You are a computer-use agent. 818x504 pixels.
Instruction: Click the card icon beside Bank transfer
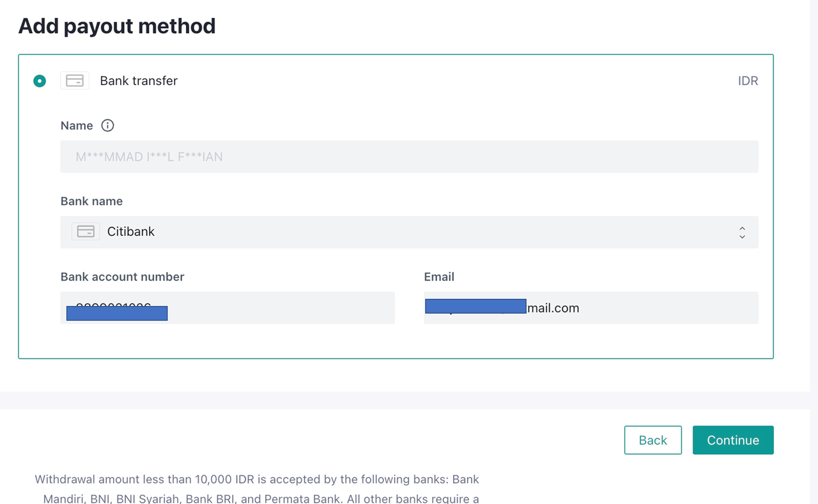tap(75, 81)
